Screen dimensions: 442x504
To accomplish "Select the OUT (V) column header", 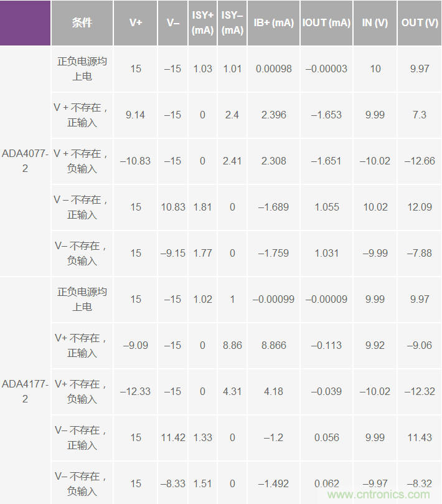I will [x=420, y=23].
